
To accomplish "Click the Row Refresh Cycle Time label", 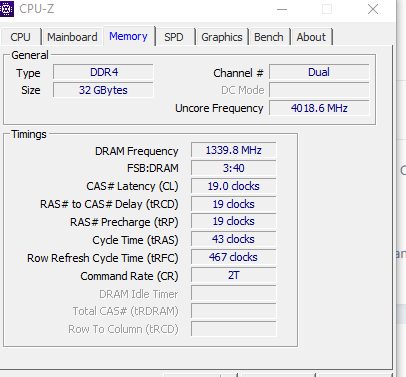I will [103, 258].
